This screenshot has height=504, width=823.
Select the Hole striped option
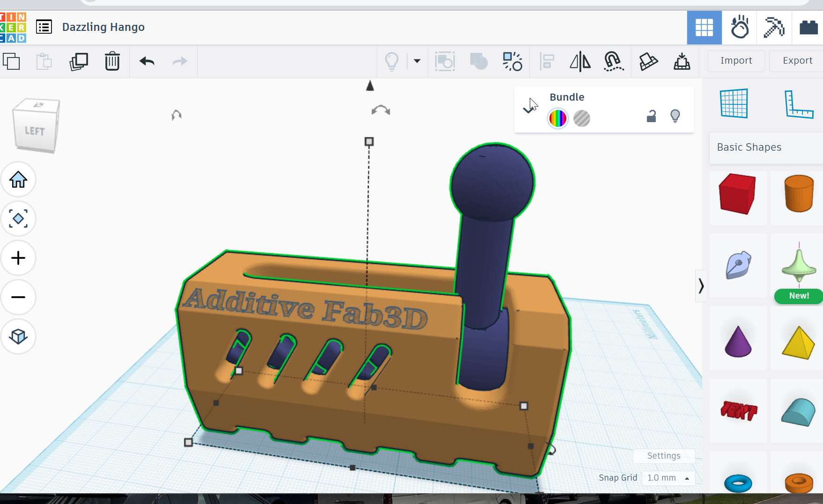click(582, 118)
